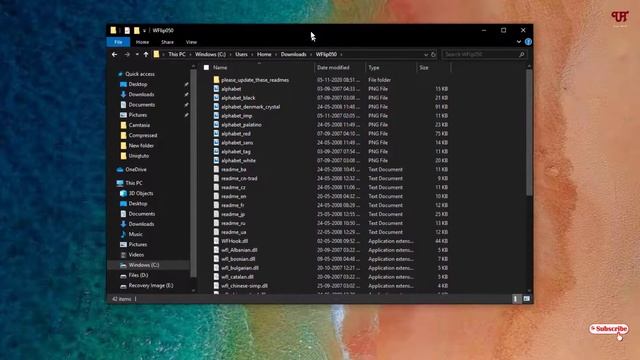Select readme_jp file name
Image resolution: width=640 pixels, height=360 pixels.
pos(233,214)
